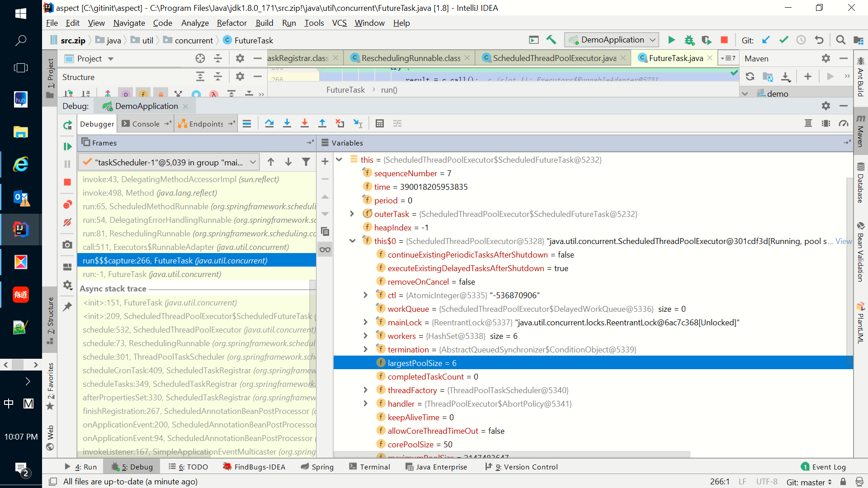Image resolution: width=868 pixels, height=488 pixels.
Task: Click the Rerun DemoApplication icon
Action: (67, 125)
